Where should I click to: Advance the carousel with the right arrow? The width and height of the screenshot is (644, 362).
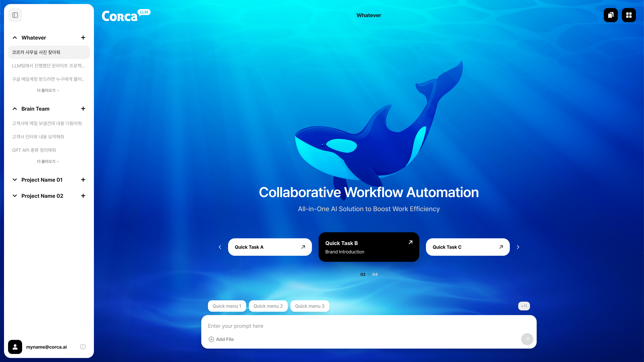[518, 247]
